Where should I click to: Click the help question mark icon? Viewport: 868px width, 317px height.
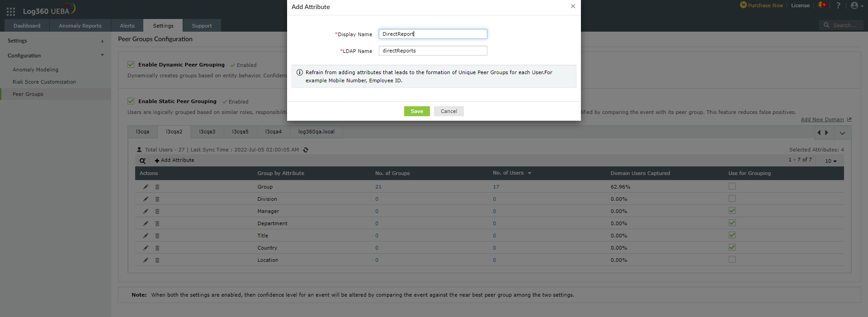point(838,5)
